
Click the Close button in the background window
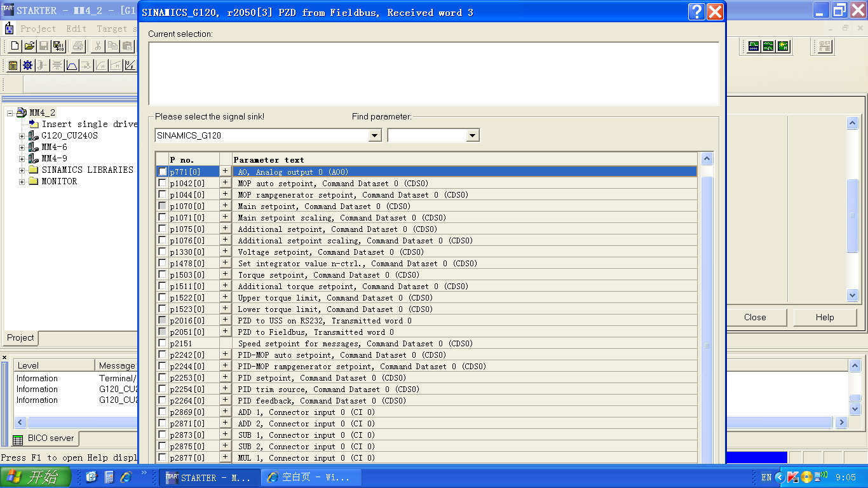[x=755, y=317]
